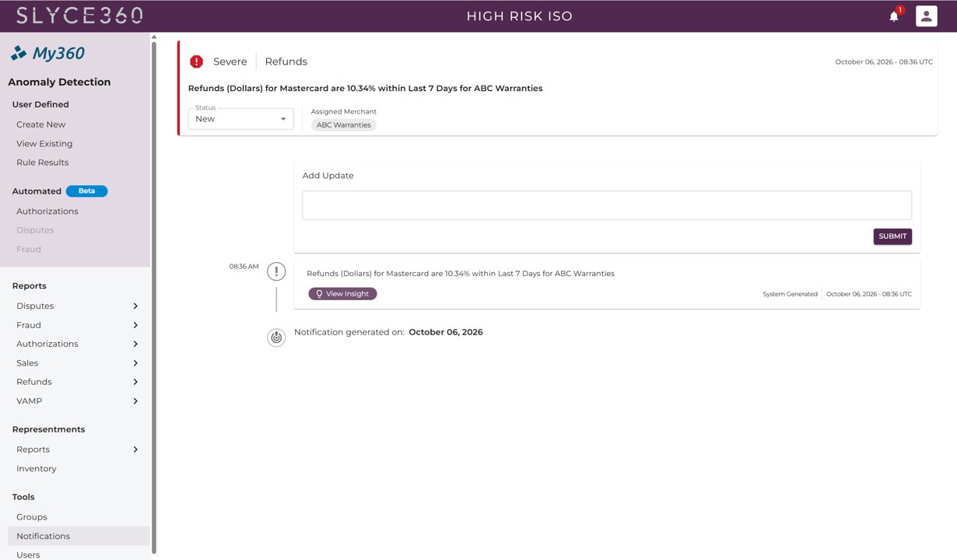Screen dimensions: 957x560
Task: Click the Severe severity label
Action: point(230,61)
